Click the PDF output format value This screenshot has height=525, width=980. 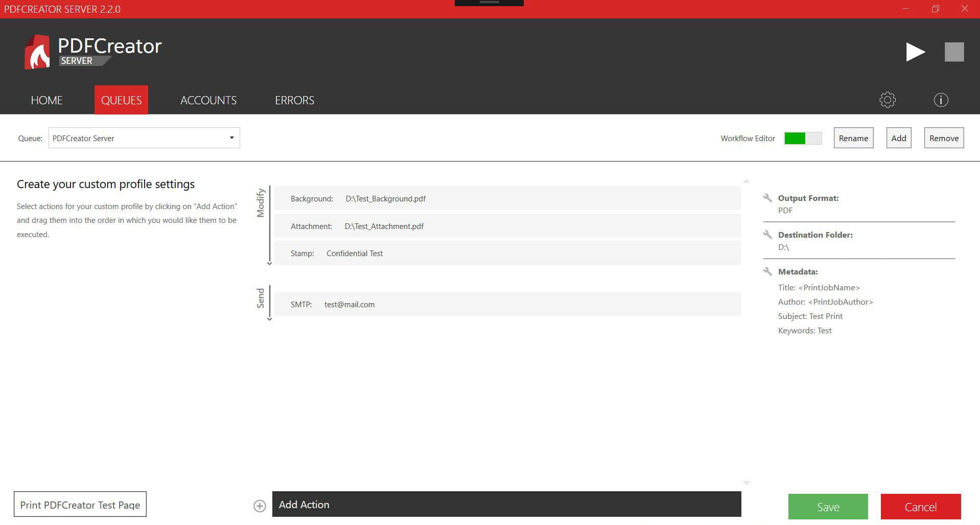[785, 210]
